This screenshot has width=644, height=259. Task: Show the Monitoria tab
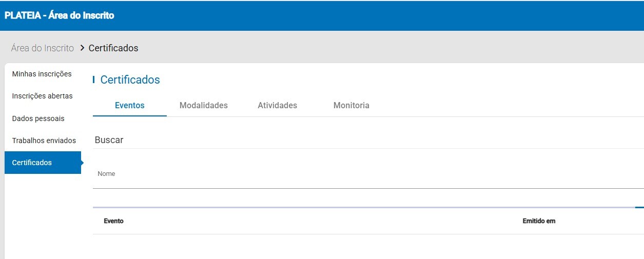pyautogui.click(x=351, y=105)
